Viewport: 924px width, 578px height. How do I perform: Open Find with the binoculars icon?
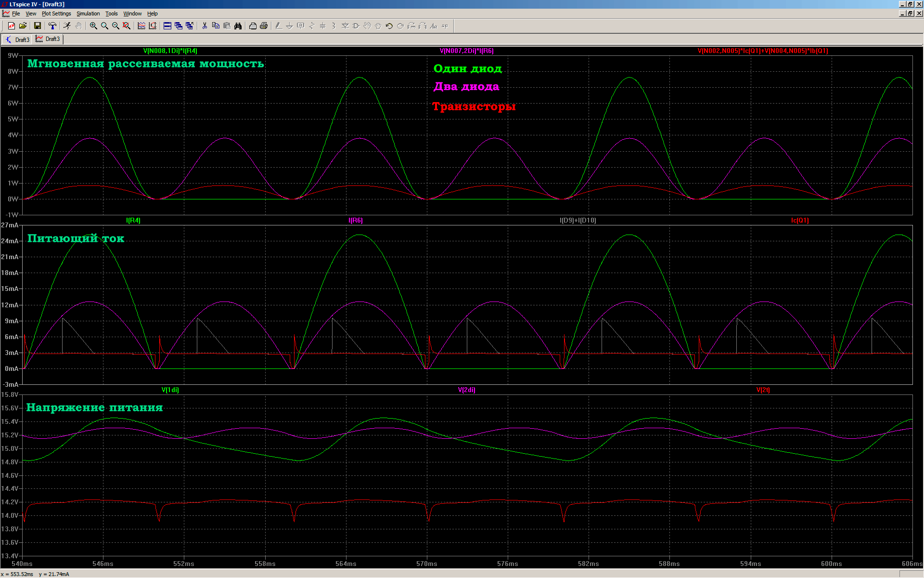coord(238,26)
